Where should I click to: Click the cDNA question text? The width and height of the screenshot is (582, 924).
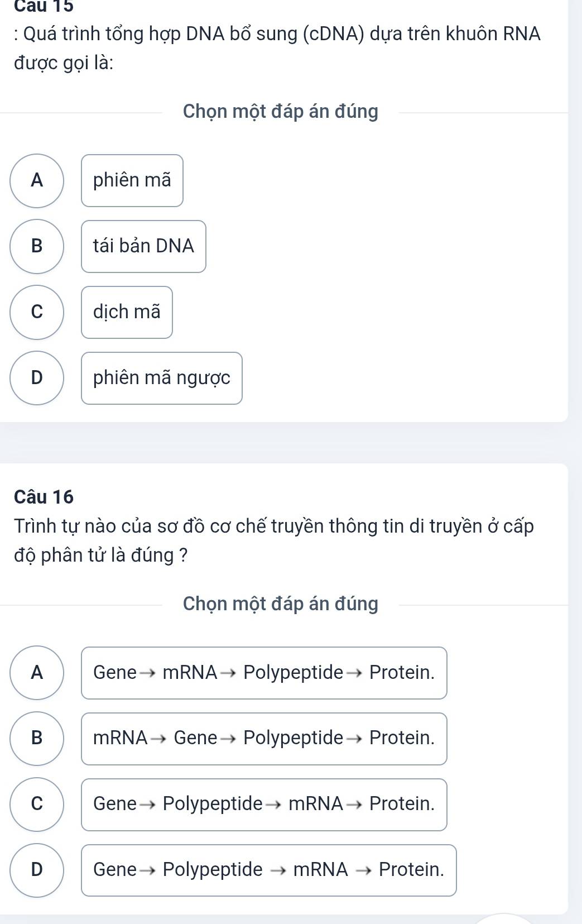click(x=277, y=48)
